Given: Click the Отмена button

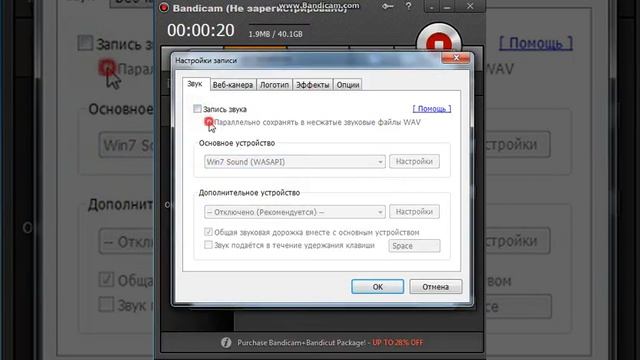Looking at the screenshot, I should click(436, 287).
